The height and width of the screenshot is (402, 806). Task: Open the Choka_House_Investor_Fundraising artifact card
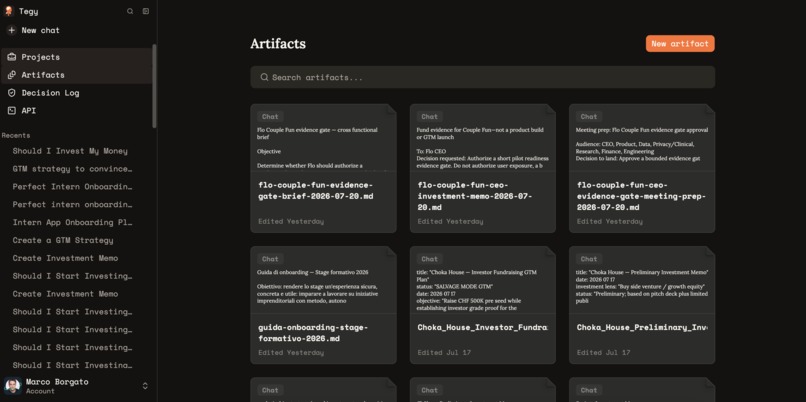tap(483, 305)
